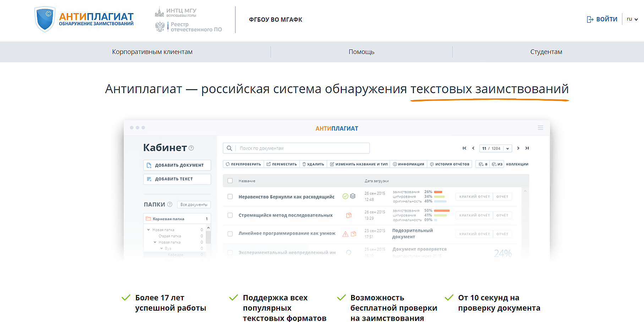Image resolution: width=644 pixels, height=322 pixels.
Task: Collapse the nested Новая папка tree node
Action: pos(155,242)
